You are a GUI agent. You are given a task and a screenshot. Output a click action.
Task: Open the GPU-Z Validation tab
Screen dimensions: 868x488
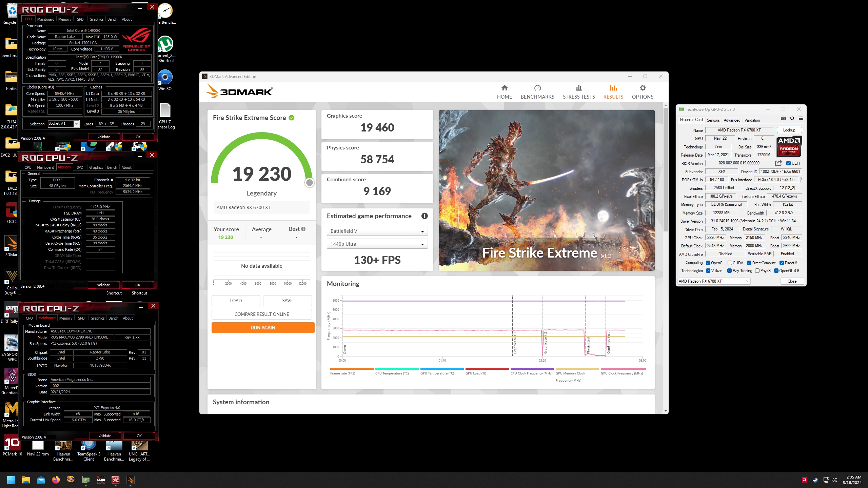[752, 120]
